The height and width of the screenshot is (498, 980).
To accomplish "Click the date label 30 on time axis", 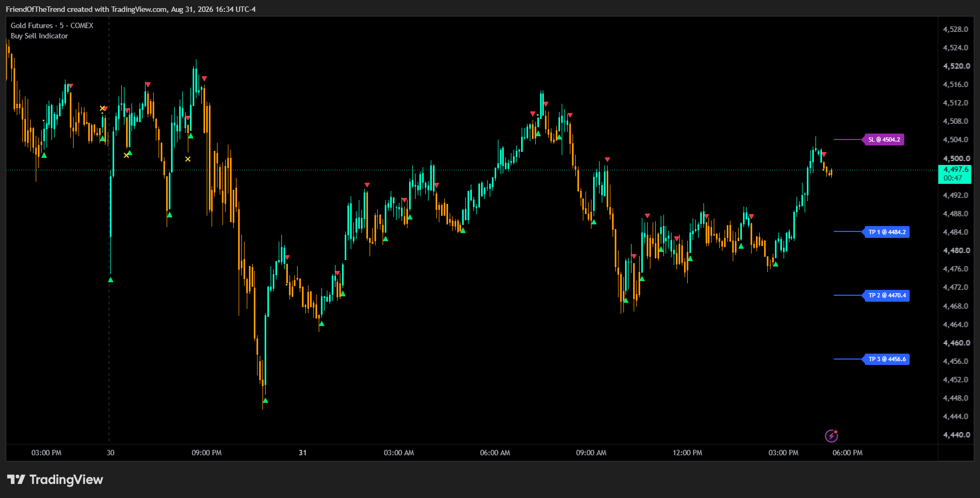I will [x=110, y=453].
